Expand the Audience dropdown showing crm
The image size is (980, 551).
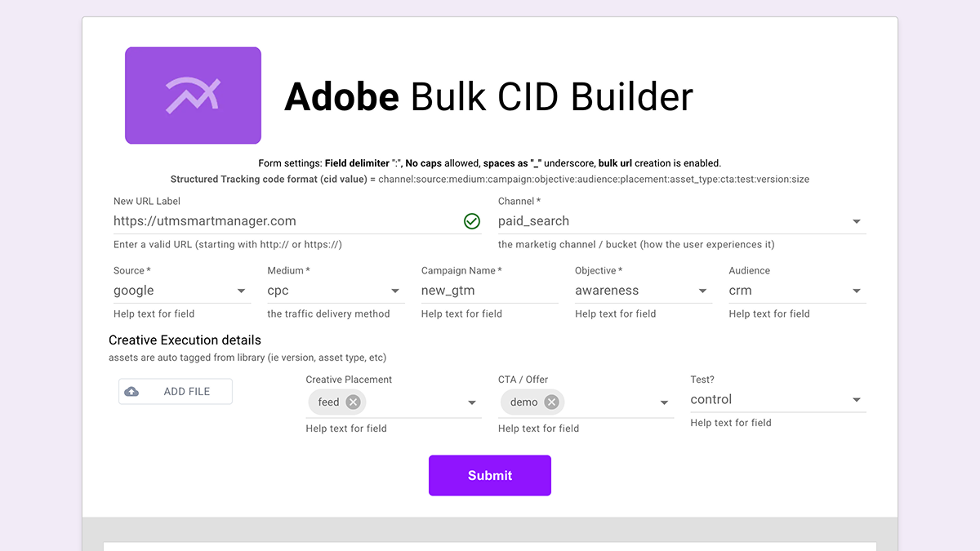(797, 291)
